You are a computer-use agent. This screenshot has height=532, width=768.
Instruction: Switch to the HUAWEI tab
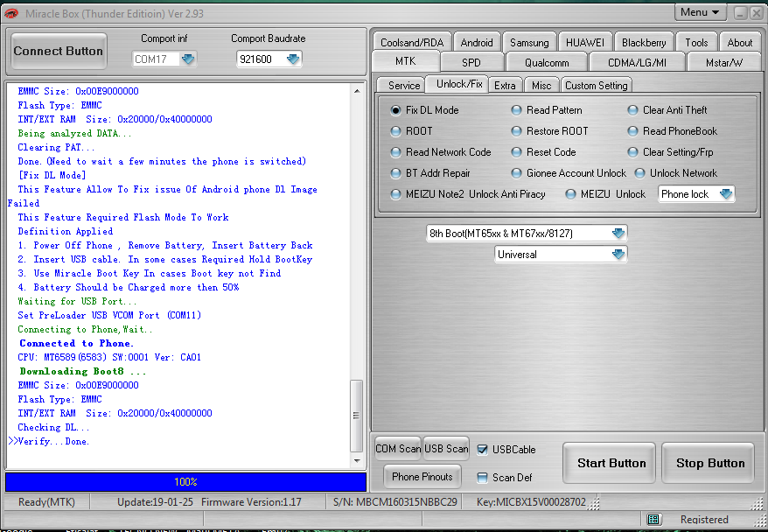point(585,43)
